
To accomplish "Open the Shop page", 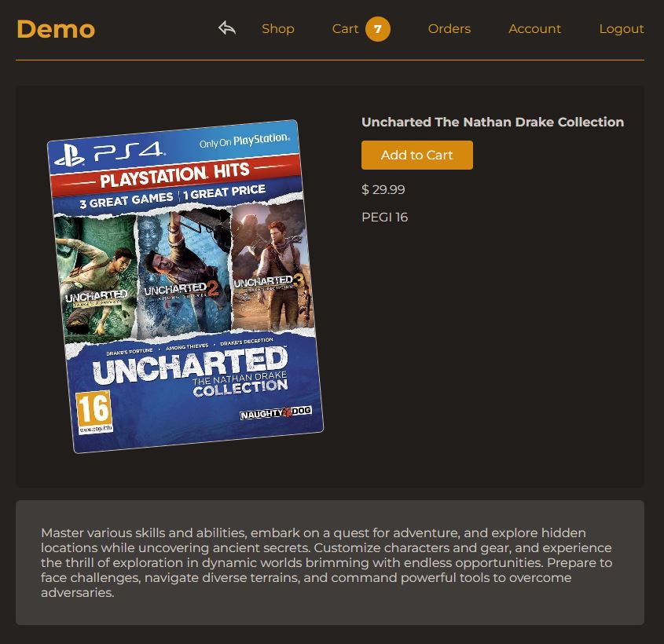I will 278,29.
